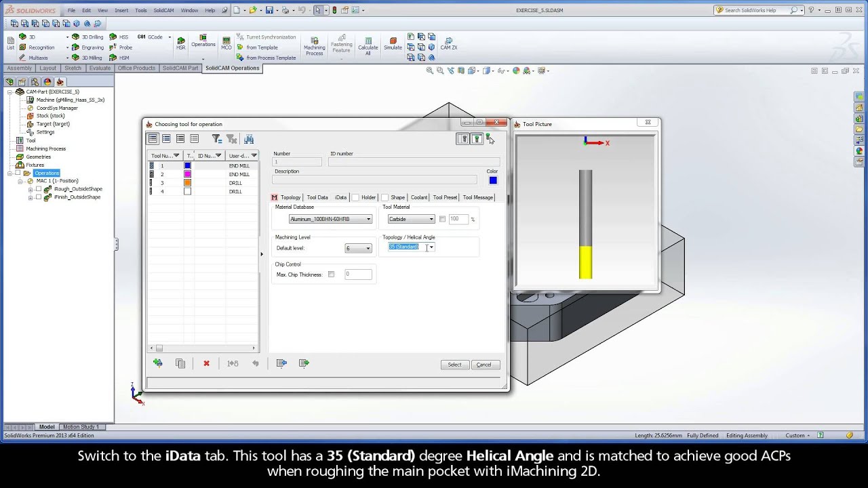Click the blue Color swatch
868x488 pixels.
493,180
